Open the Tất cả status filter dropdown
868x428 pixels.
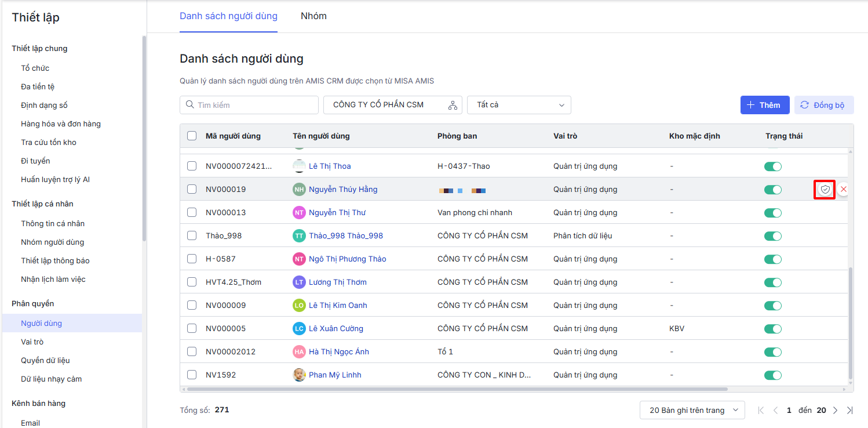pos(519,105)
